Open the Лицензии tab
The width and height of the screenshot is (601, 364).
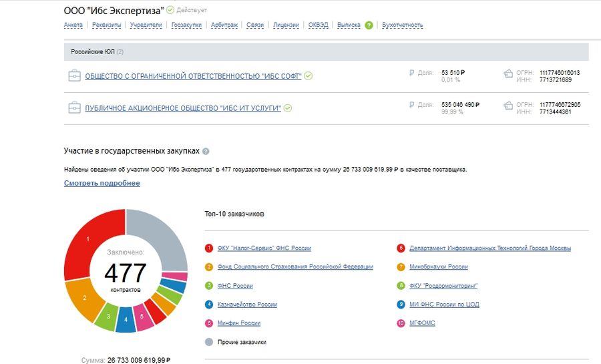point(286,25)
